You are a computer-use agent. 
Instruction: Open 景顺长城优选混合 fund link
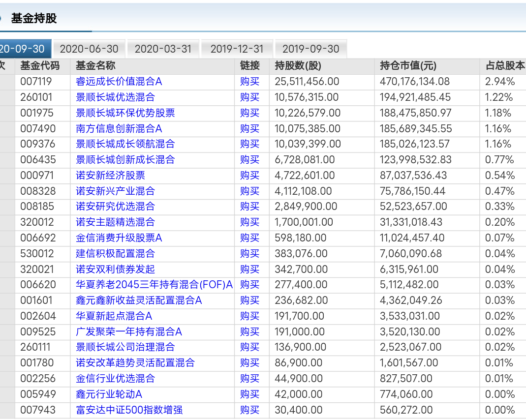click(x=116, y=97)
